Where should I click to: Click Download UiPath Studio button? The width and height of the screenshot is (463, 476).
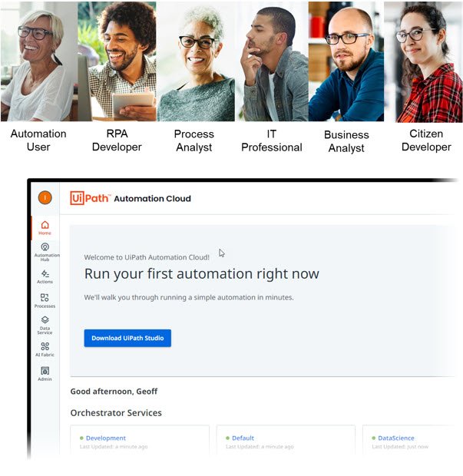tap(127, 338)
